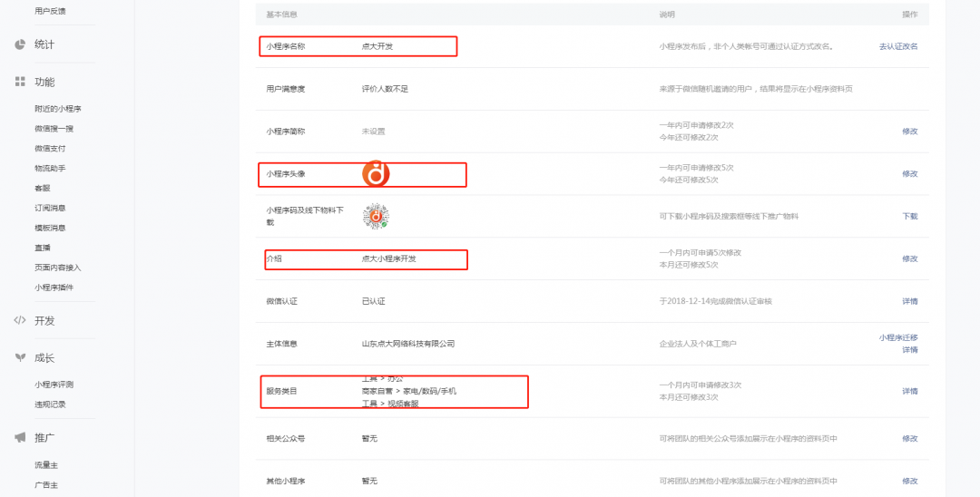The height and width of the screenshot is (497, 980).
Task: Click the megaphone icon beside 推广
Action: click(20, 438)
